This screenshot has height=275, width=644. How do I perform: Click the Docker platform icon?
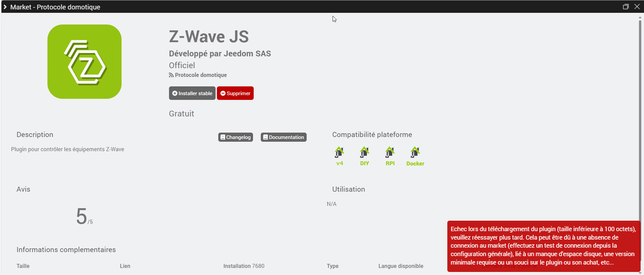point(415,156)
